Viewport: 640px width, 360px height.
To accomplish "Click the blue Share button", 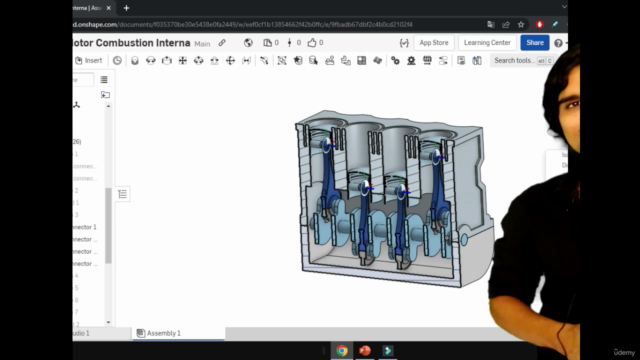I will pyautogui.click(x=535, y=42).
